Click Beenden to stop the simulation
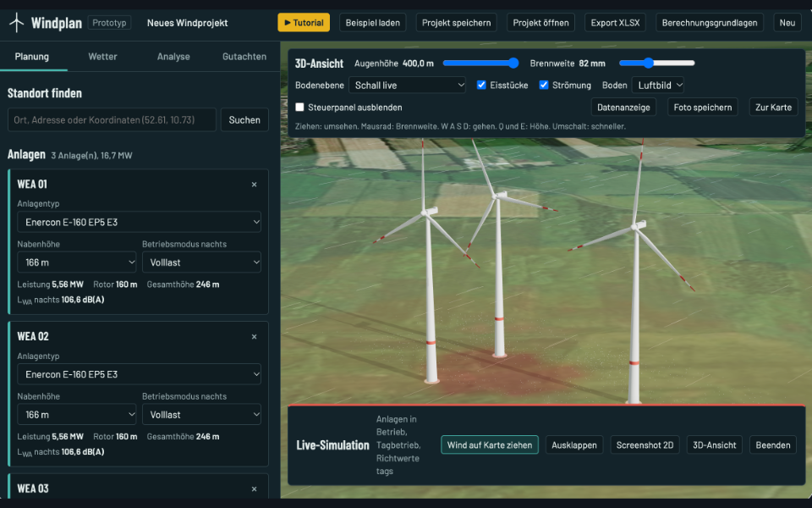The width and height of the screenshot is (812, 508). tap(772, 444)
